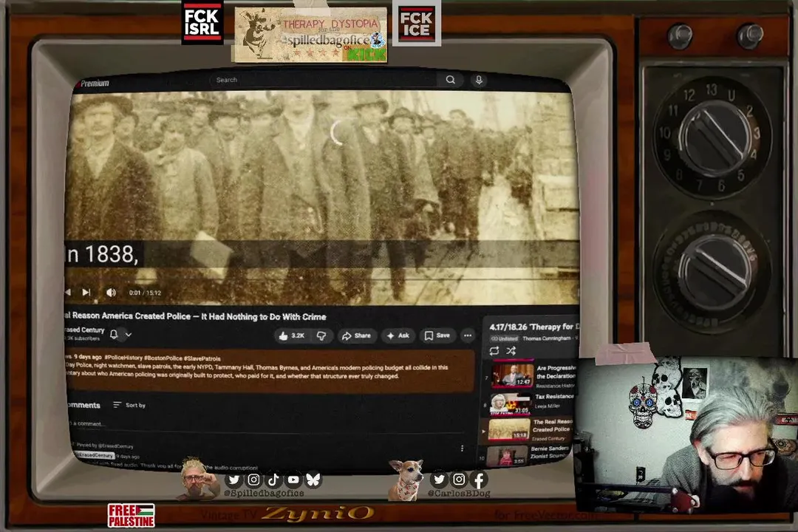Click the Twitter icon next to @CarlosBDog
The image size is (798, 532).
(439, 479)
